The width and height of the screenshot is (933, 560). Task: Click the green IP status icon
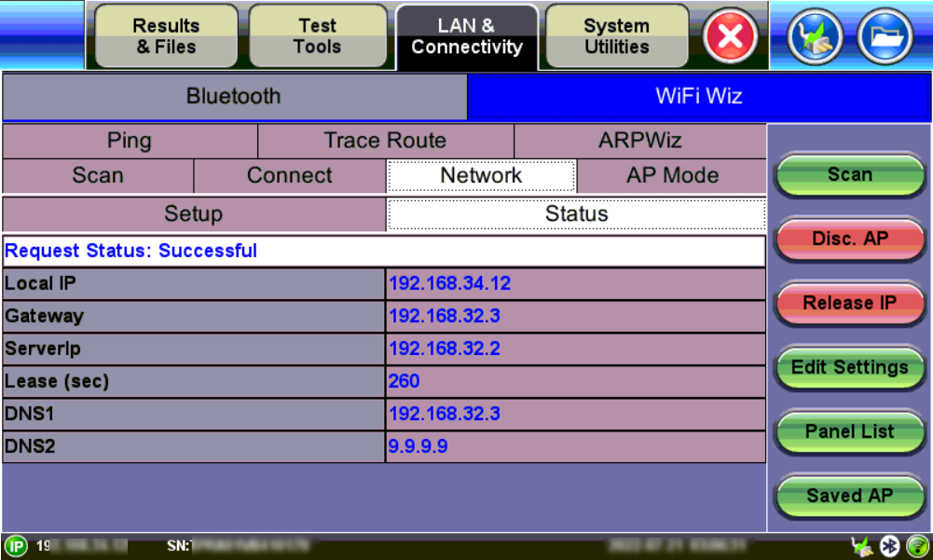(16, 546)
